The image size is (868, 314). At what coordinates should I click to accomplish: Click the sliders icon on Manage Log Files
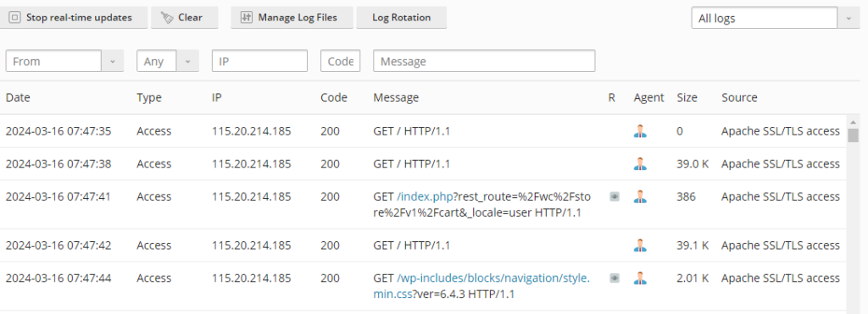pos(247,18)
